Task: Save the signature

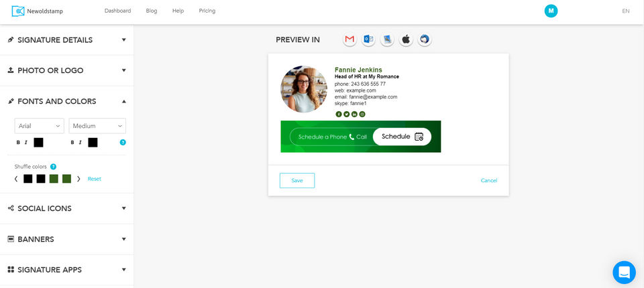Action: click(x=297, y=181)
